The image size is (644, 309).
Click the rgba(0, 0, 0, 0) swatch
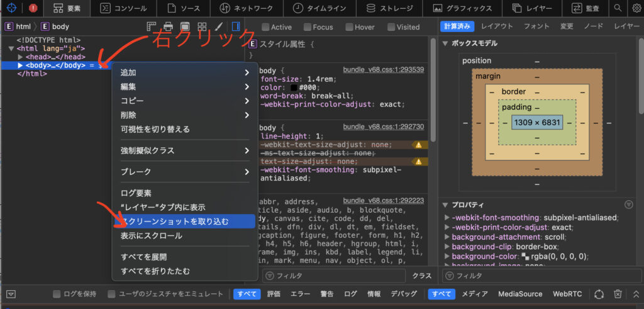(x=525, y=256)
